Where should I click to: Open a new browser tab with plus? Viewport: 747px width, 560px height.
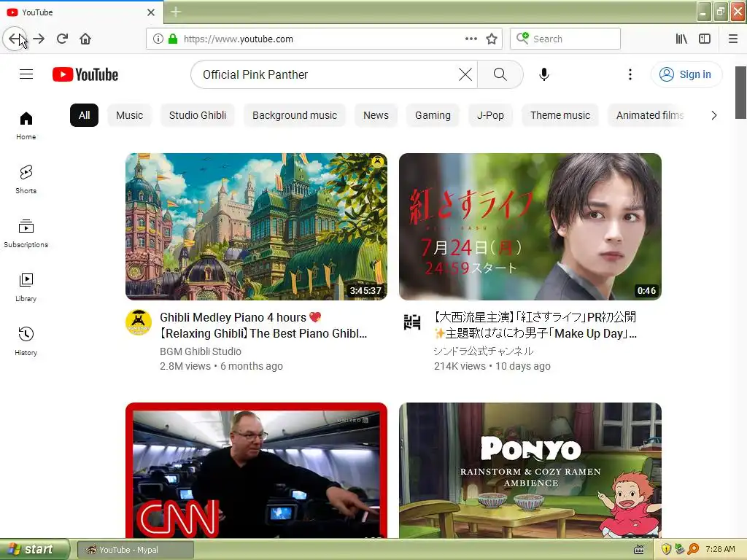point(176,12)
